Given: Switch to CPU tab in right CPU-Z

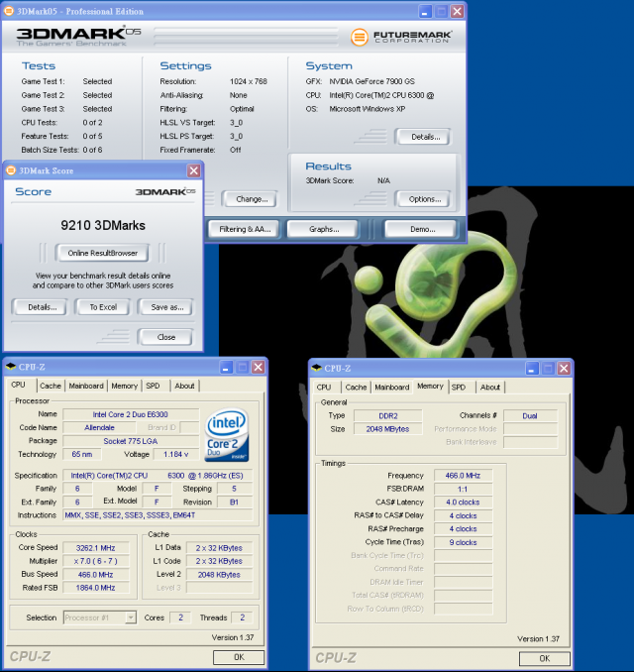Looking at the screenshot, I should tap(324, 387).
